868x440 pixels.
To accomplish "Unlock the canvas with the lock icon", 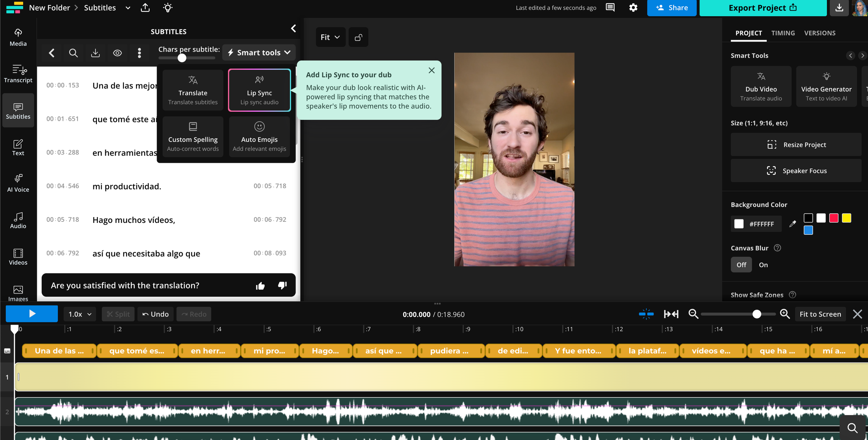I will point(358,37).
